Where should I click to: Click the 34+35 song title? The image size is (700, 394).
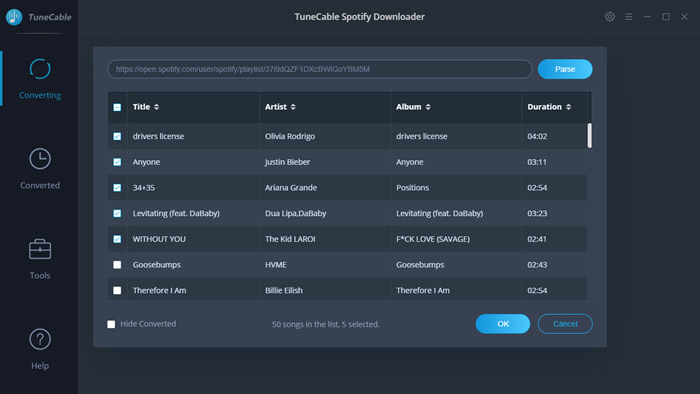click(144, 188)
